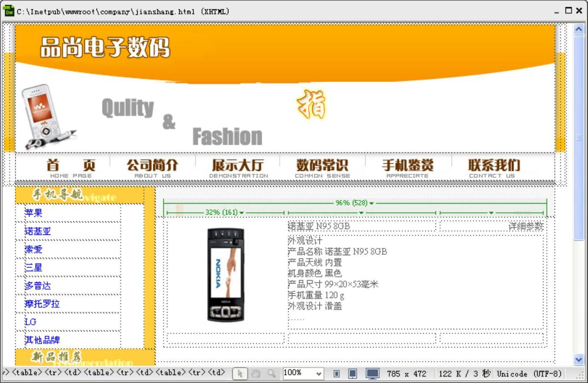Image resolution: width=588 pixels, height=383 pixels.
Task: Click the Fashion banner text
Action: pyautogui.click(x=227, y=137)
